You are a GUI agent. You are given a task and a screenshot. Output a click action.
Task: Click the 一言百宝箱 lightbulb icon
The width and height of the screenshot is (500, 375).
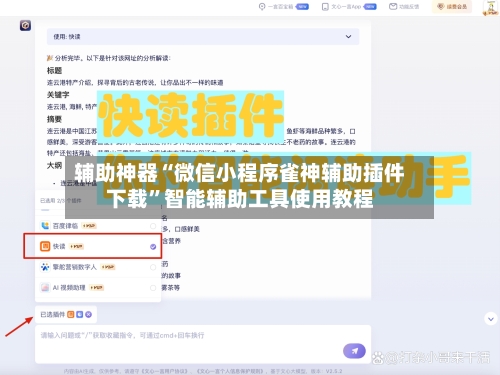(262, 7)
